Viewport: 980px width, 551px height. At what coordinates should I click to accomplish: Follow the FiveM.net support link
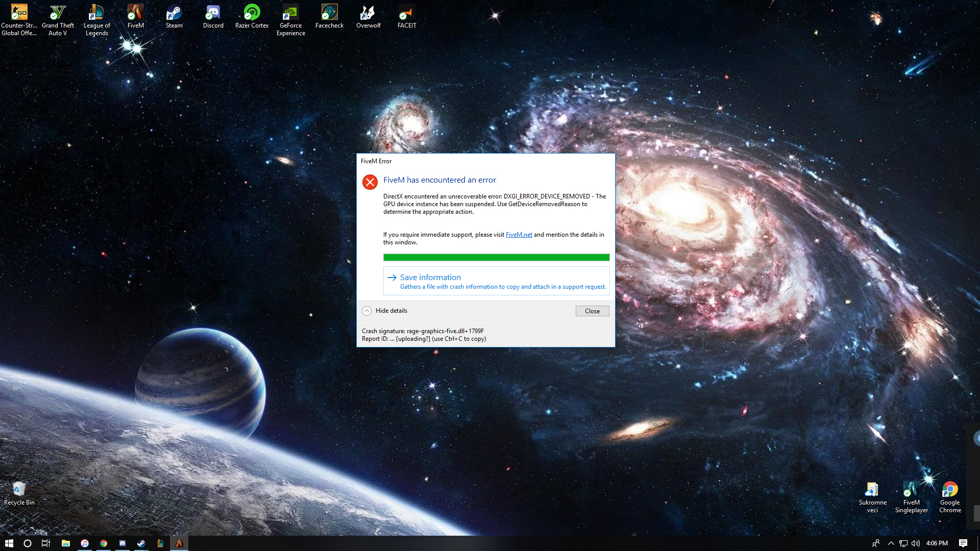[x=519, y=235]
